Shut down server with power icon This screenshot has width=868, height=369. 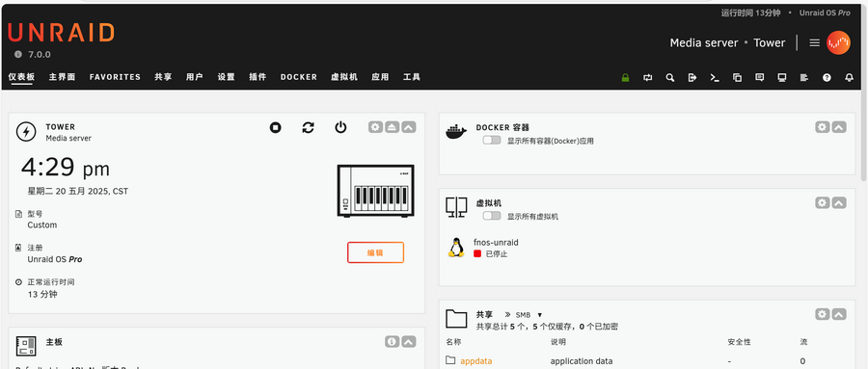coord(340,128)
